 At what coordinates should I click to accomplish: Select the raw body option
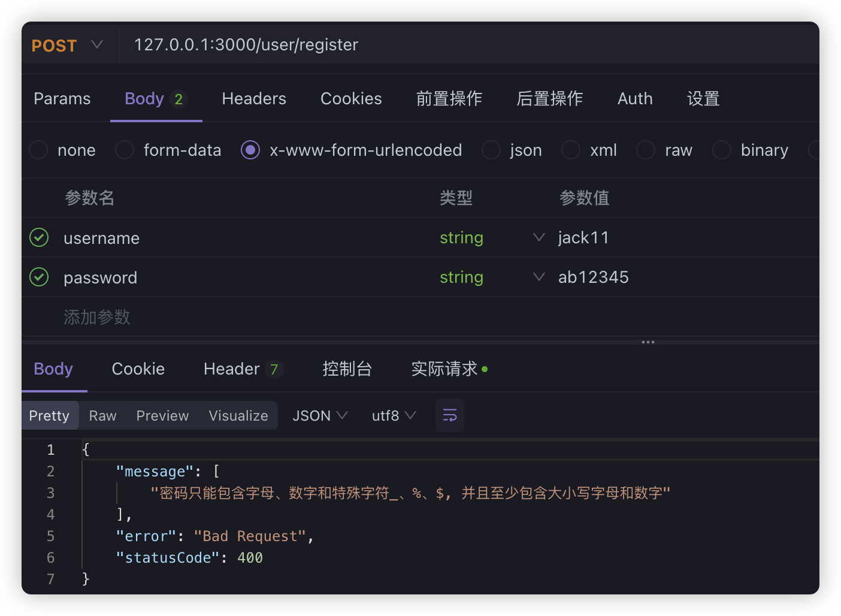coord(646,150)
